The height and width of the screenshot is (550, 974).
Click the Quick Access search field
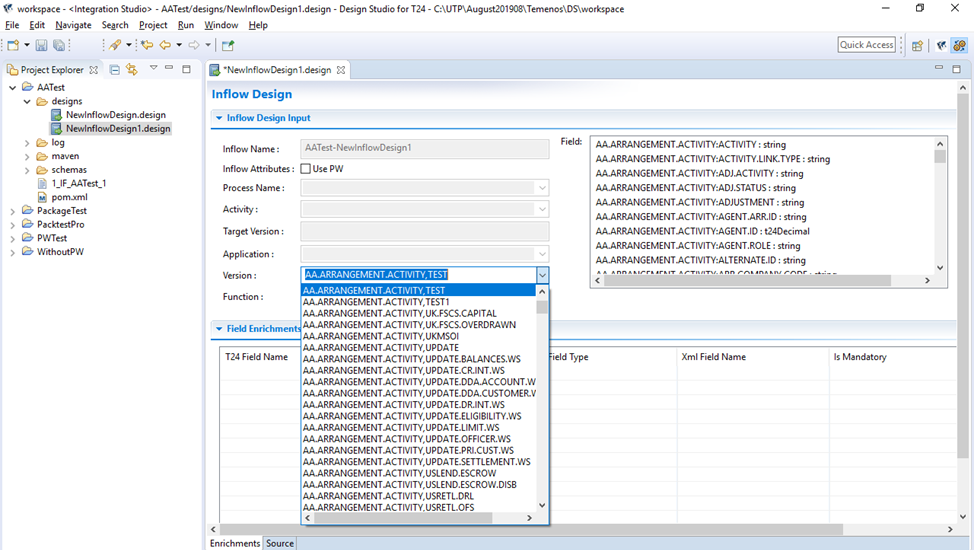[x=866, y=45]
